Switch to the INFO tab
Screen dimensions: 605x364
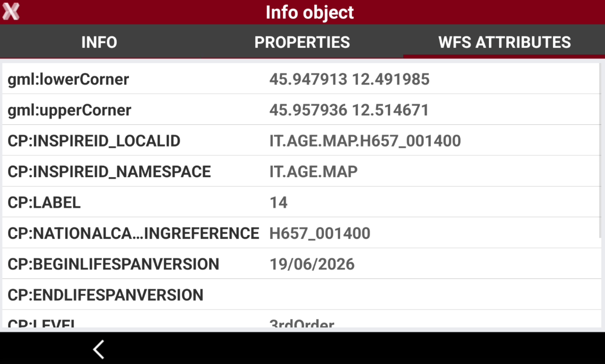pos(99,42)
